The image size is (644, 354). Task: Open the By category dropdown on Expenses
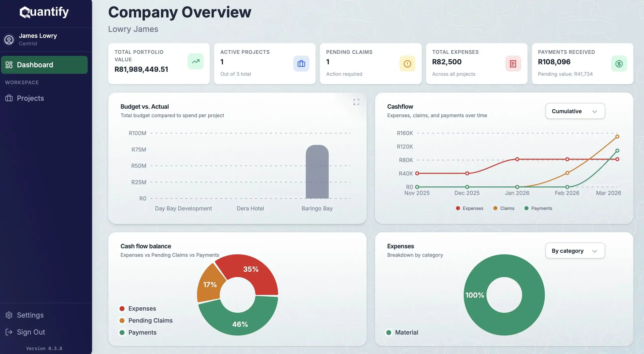575,251
